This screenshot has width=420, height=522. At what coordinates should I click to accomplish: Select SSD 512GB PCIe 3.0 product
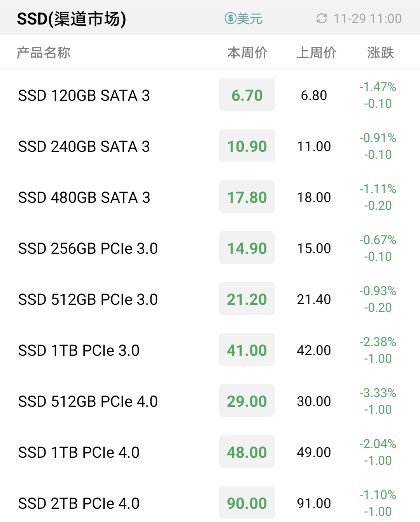pos(210,299)
